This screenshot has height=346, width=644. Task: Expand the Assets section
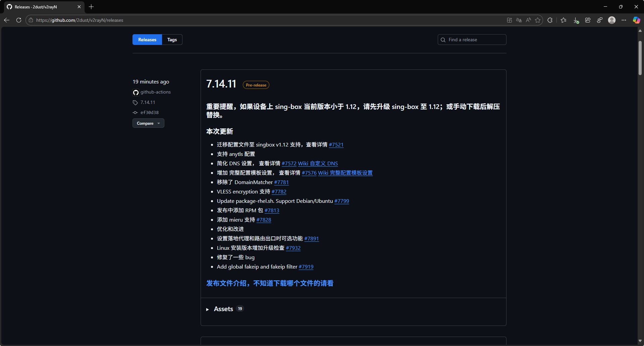(x=223, y=309)
